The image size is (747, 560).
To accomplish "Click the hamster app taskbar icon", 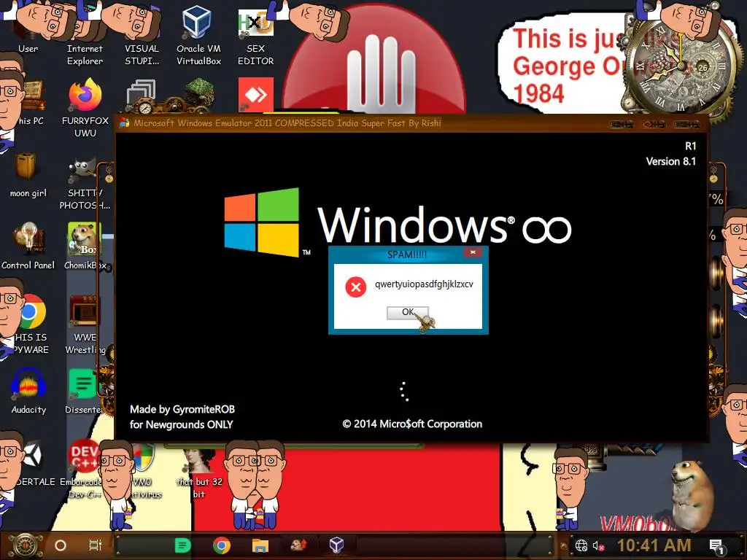I will [x=298, y=545].
